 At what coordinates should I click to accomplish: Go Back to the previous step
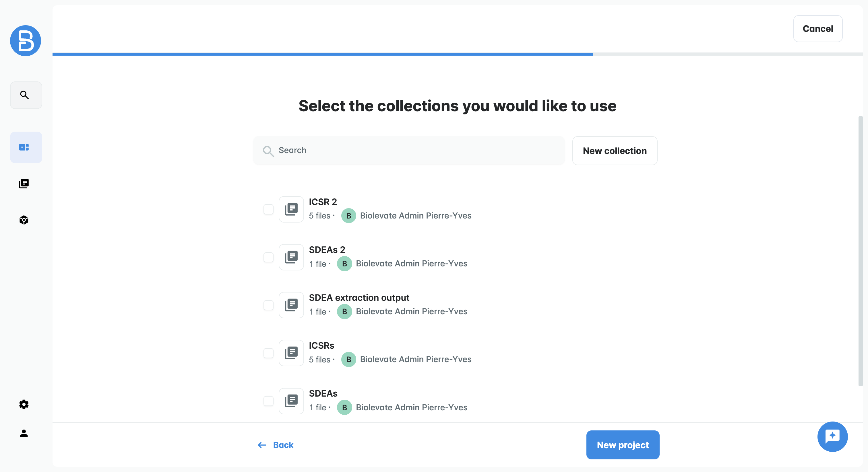pyautogui.click(x=276, y=445)
